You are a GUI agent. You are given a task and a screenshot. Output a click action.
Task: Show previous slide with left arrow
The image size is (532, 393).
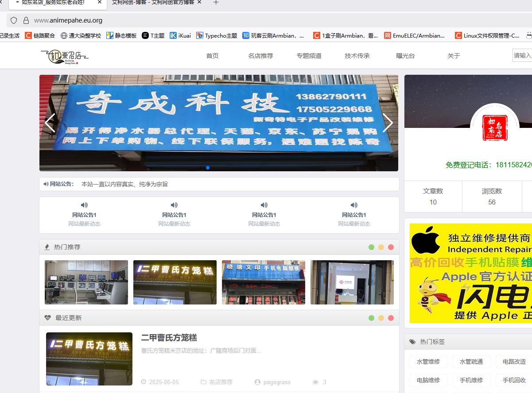tap(50, 123)
